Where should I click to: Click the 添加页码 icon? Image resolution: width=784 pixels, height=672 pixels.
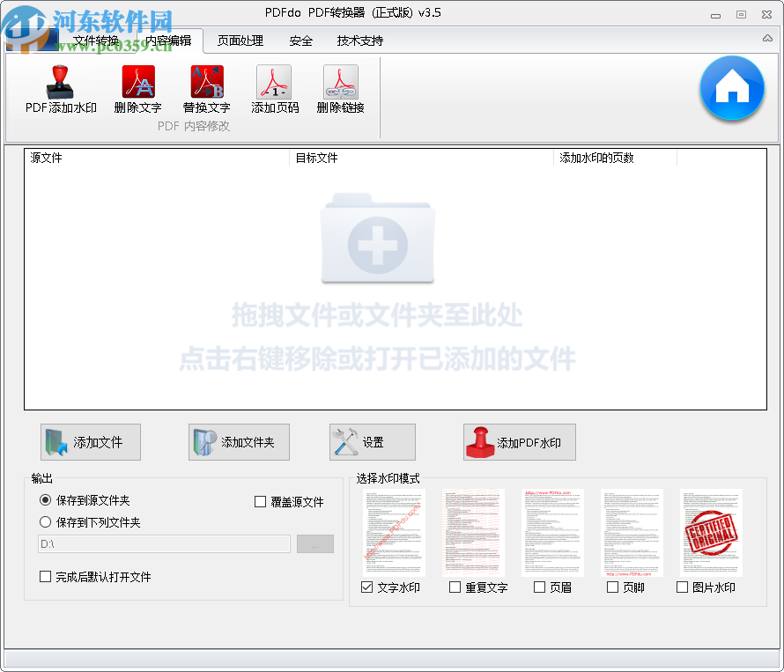coord(274,85)
